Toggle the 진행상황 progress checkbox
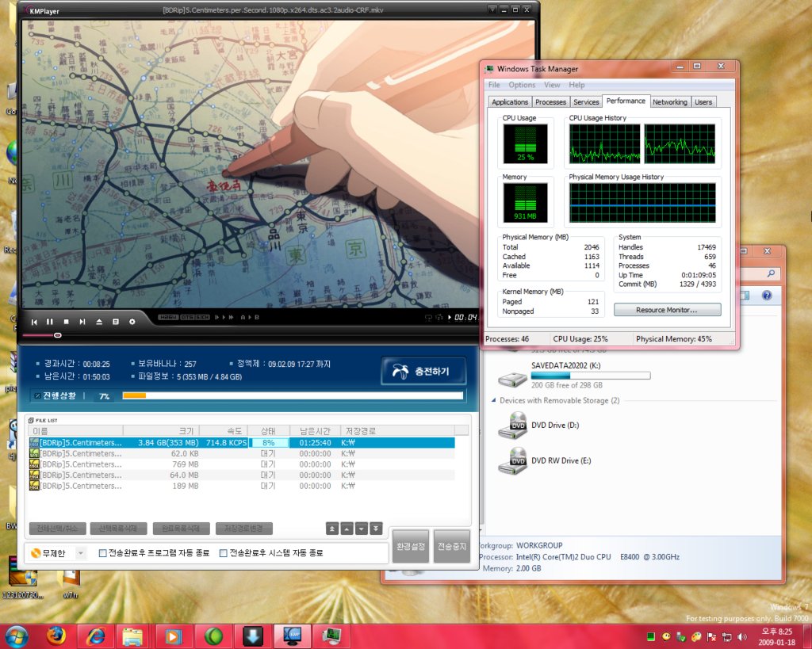 [37, 396]
